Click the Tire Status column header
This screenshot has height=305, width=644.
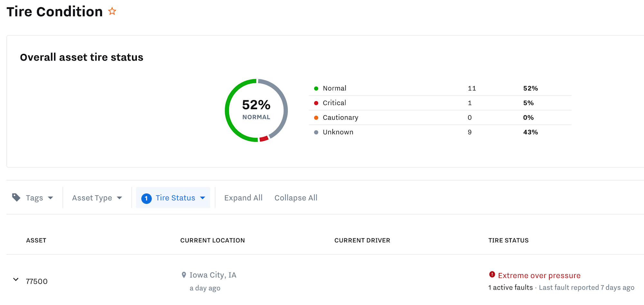(508, 240)
